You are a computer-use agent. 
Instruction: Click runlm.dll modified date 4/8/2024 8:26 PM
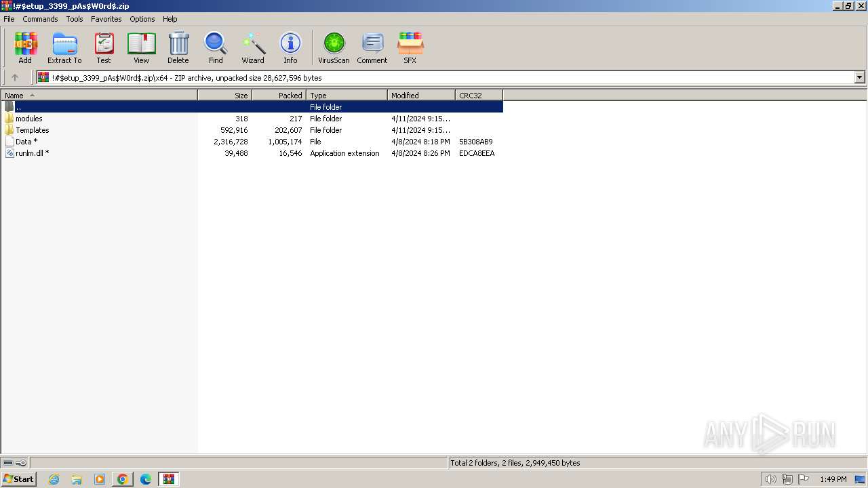point(420,153)
